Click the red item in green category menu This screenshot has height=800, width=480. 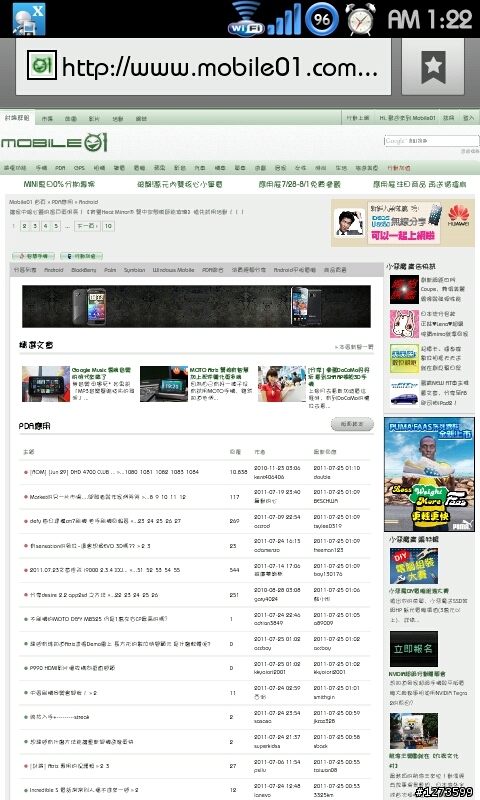[x=398, y=168]
